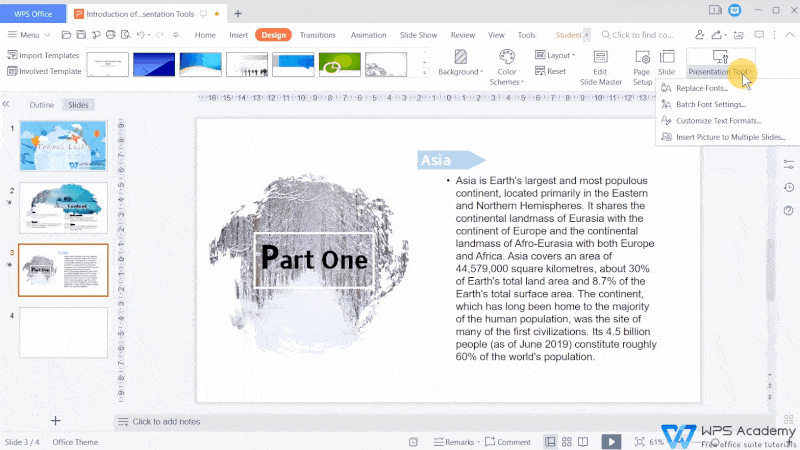Viewport: 800px width, 450px height.
Task: Open the Color Schemes palette
Action: [x=507, y=65]
